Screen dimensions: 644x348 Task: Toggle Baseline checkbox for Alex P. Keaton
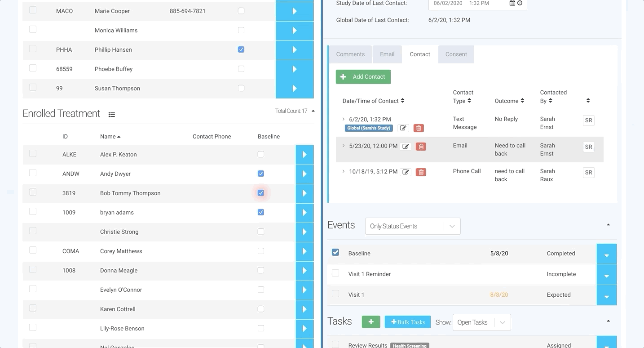point(261,155)
